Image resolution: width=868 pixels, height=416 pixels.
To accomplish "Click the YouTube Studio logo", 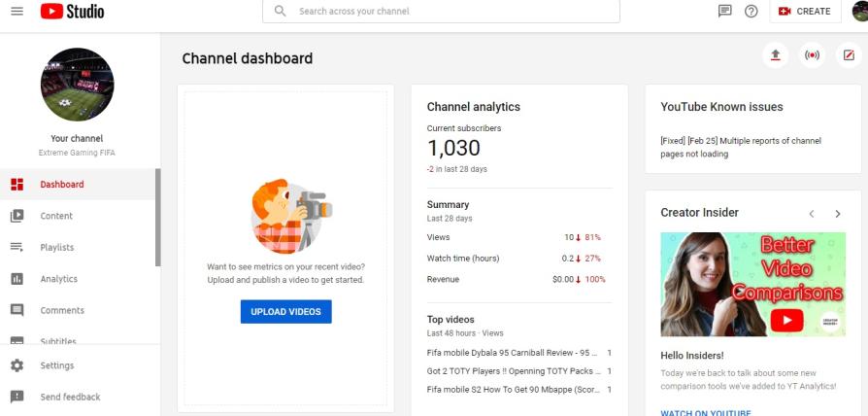I will click(72, 11).
